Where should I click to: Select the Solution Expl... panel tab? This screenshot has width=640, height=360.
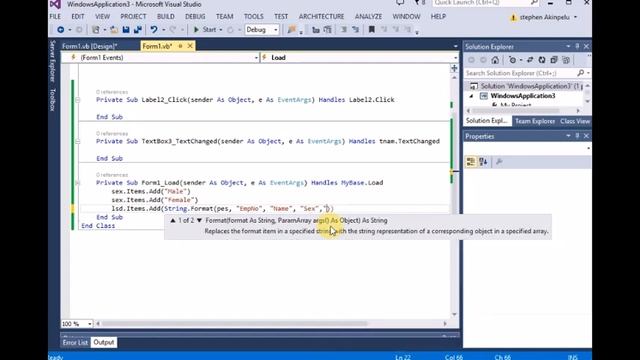click(487, 121)
